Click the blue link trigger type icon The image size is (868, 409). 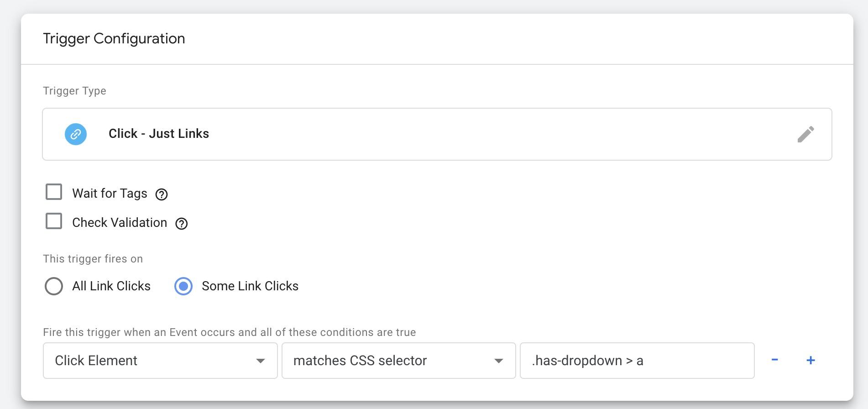76,134
